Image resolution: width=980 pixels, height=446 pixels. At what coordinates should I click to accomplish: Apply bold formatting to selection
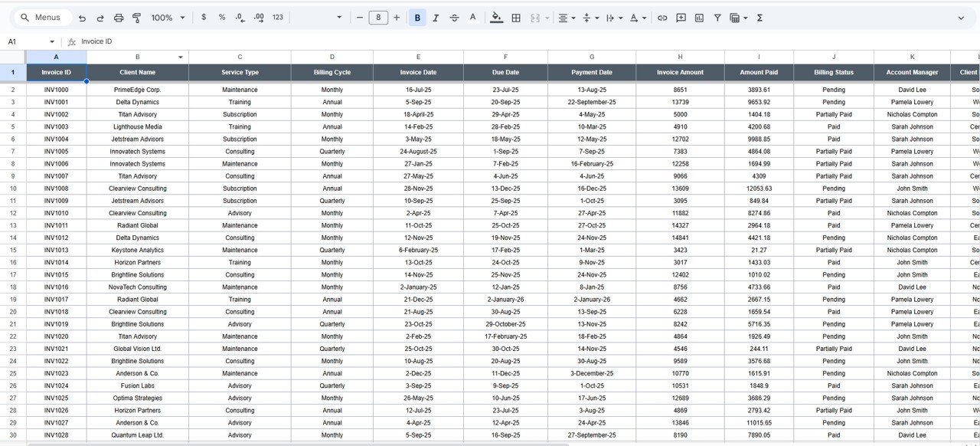417,16
